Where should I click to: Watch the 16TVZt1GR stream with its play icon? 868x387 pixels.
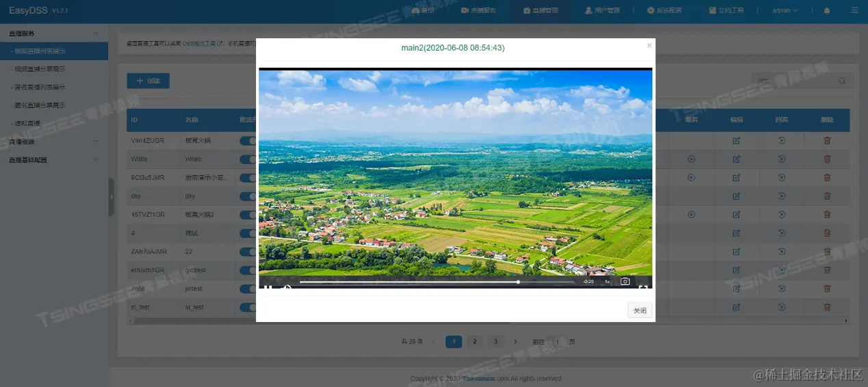[x=691, y=215]
